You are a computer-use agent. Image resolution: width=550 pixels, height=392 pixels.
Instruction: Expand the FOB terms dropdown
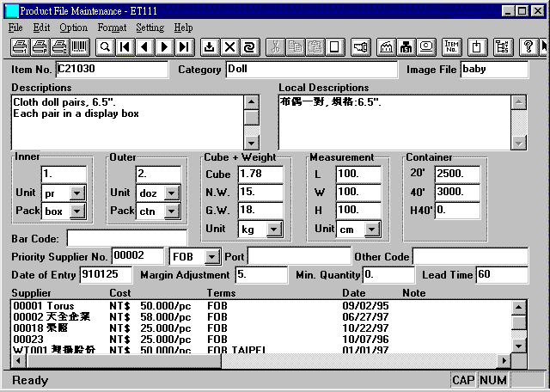(x=211, y=257)
